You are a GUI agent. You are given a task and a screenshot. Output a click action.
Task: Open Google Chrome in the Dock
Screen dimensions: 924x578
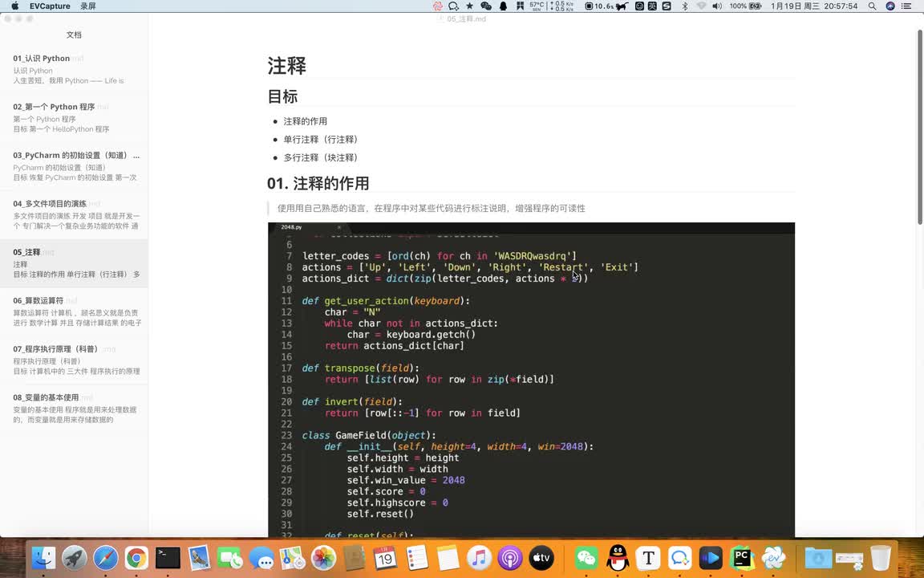click(x=136, y=557)
